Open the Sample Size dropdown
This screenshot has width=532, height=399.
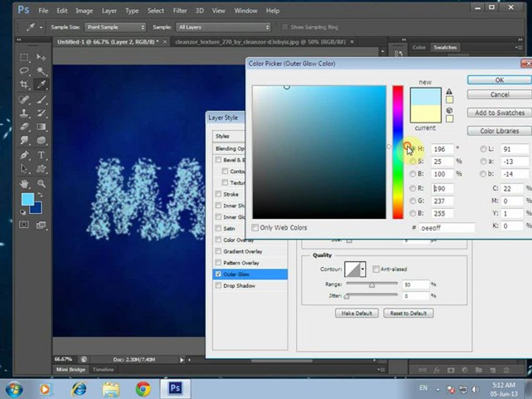tap(115, 27)
